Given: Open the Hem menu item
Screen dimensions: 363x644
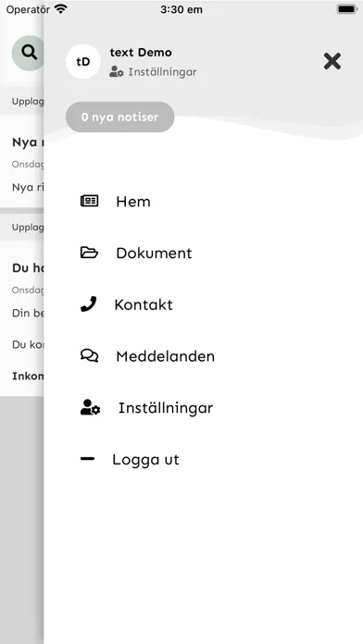Looking at the screenshot, I should click(133, 202).
